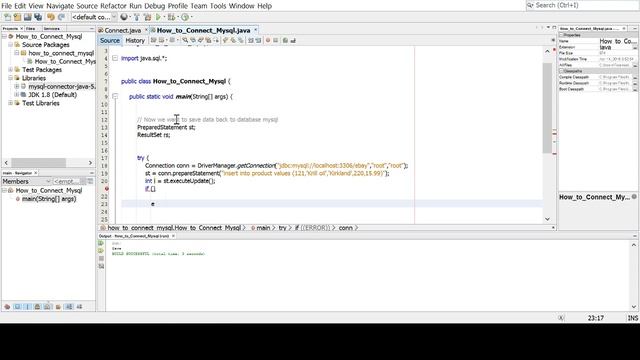
Task: Re-run the project from the Output window
Action: (101, 243)
